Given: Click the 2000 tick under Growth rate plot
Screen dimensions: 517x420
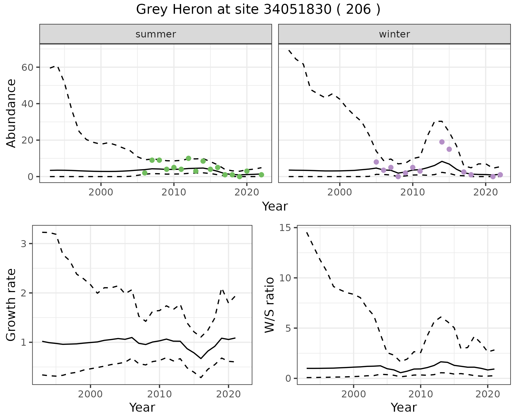Looking at the screenshot, I should [x=90, y=394].
